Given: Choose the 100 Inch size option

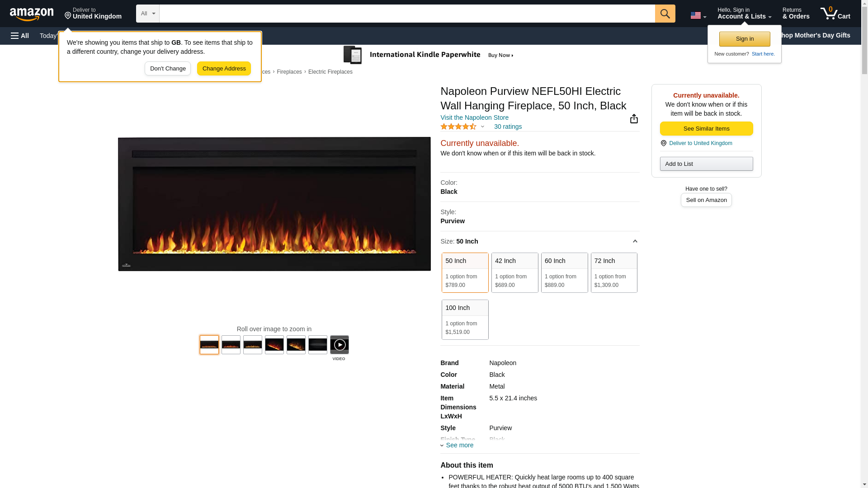Looking at the screenshot, I should [465, 319].
